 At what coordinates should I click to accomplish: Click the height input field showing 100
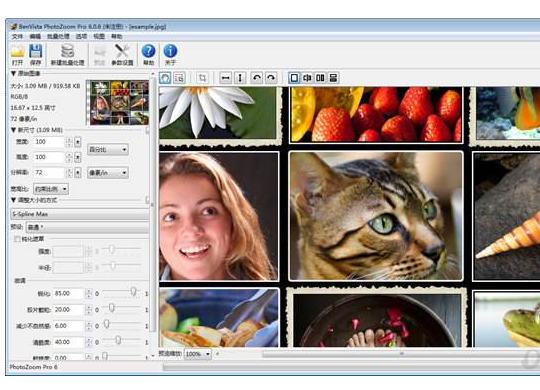point(49,157)
